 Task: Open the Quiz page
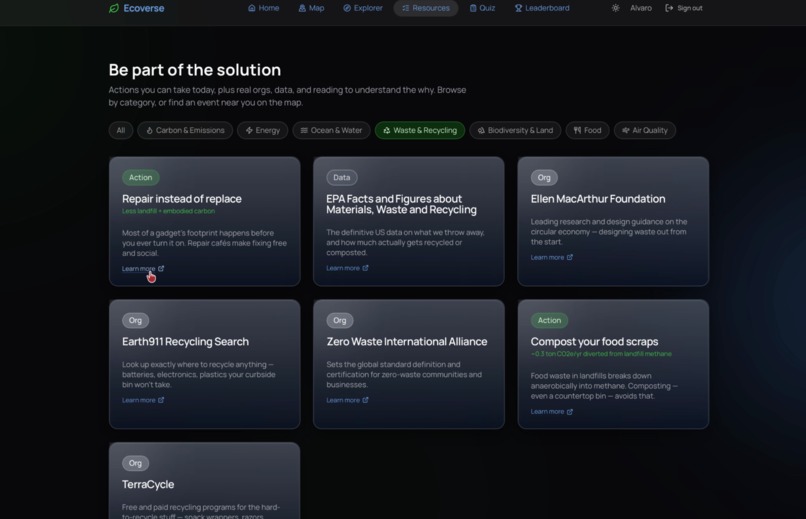click(482, 8)
